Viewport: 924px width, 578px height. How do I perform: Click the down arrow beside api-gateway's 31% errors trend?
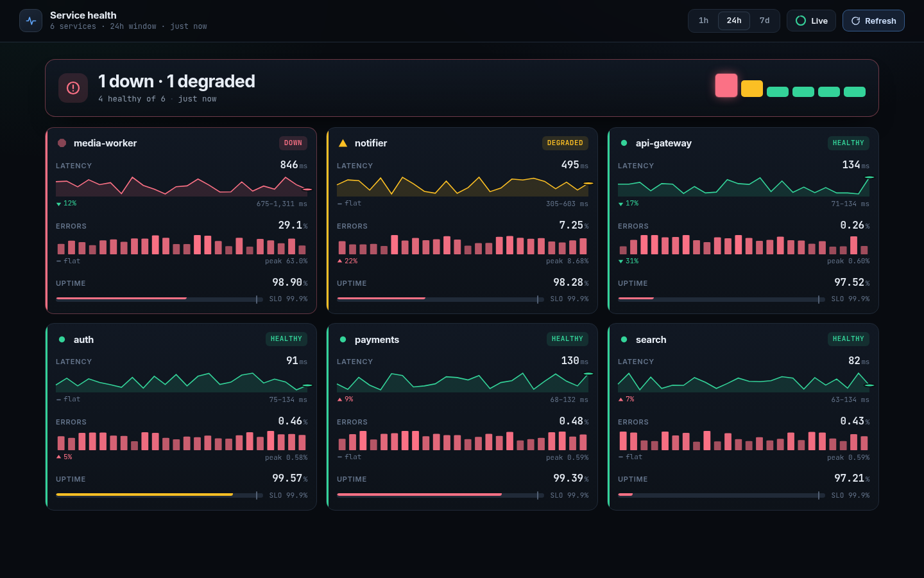[x=620, y=261]
